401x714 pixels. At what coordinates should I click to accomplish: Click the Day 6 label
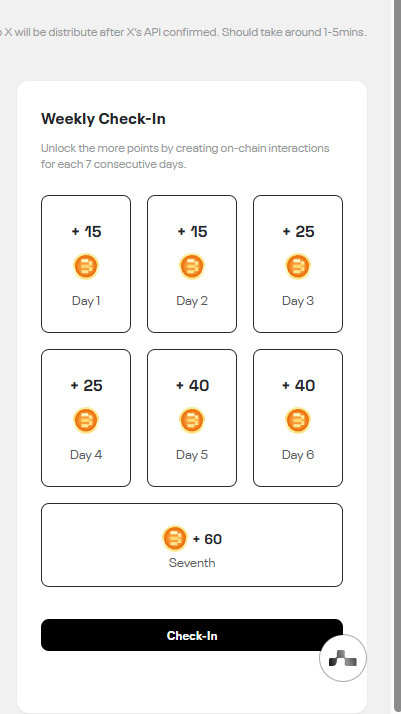point(298,455)
